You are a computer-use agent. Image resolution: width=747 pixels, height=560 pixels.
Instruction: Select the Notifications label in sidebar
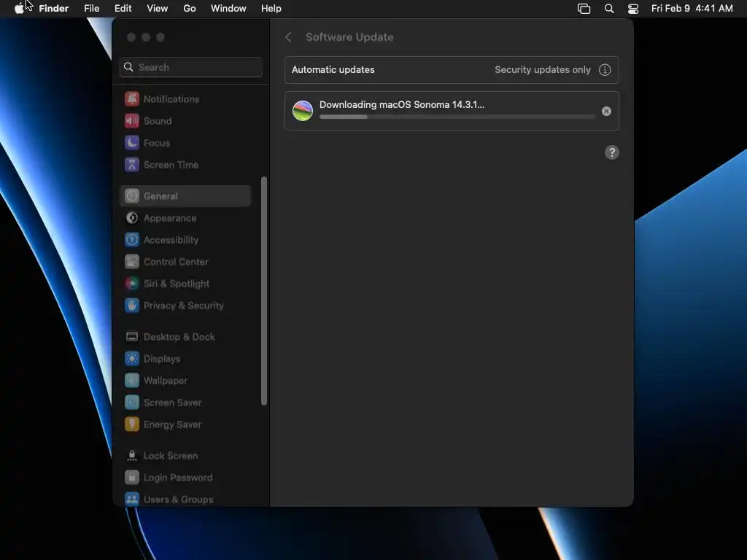[x=171, y=99]
